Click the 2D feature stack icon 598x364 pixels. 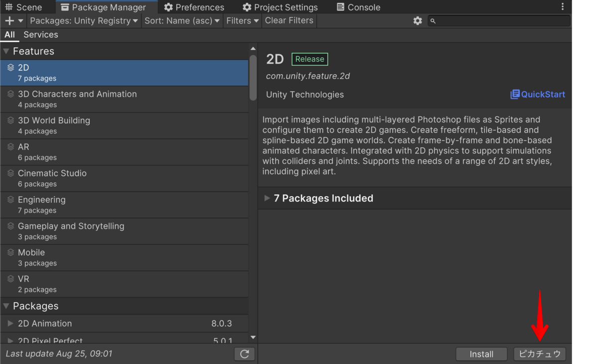[x=11, y=67]
